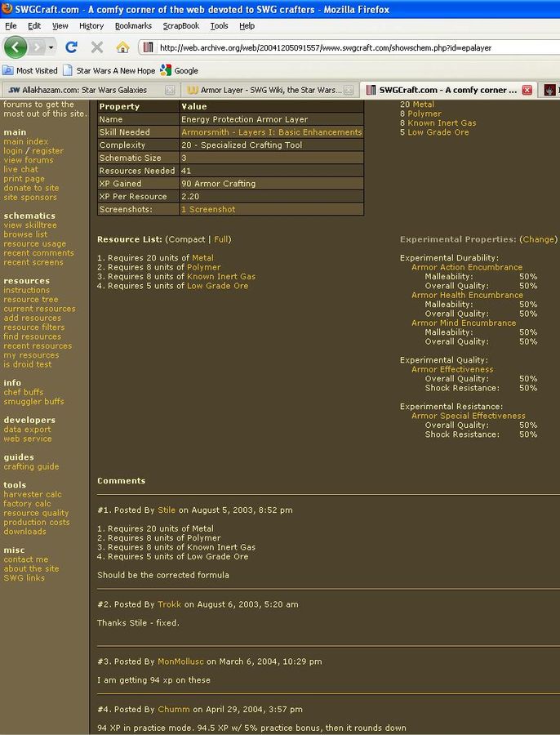Close the SWGCraft.com tab
560x735 pixels.
(x=527, y=90)
